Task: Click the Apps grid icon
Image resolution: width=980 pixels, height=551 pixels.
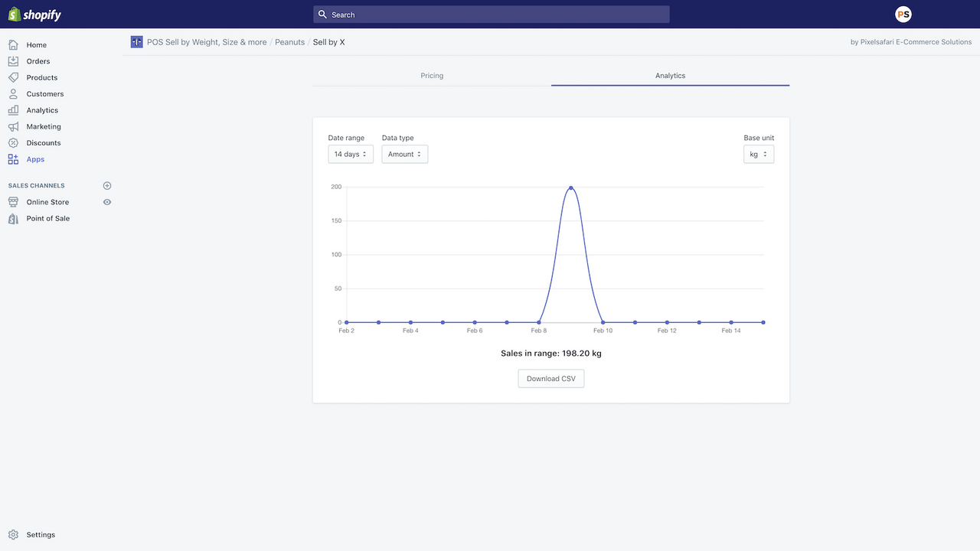Action: pos(13,159)
